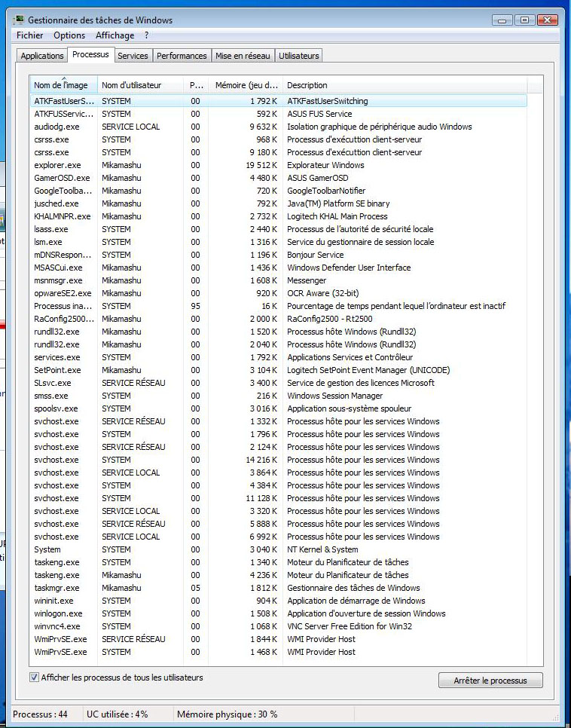This screenshot has width=571, height=728.
Task: Open the Fichier menu
Action: (x=29, y=35)
